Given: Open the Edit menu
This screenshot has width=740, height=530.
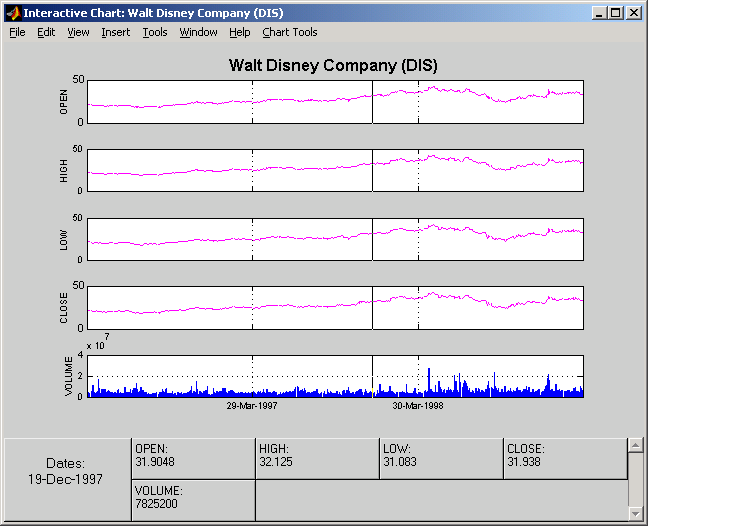Looking at the screenshot, I should [x=46, y=32].
